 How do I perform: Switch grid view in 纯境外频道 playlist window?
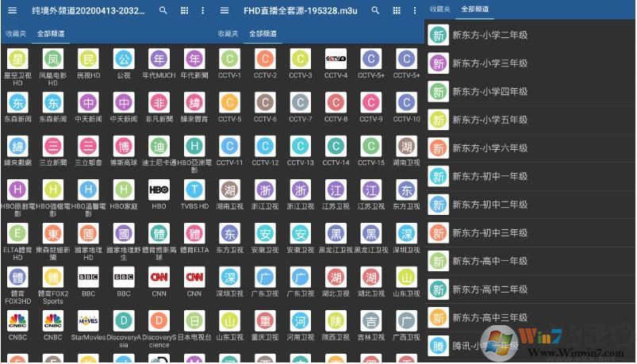(x=185, y=10)
